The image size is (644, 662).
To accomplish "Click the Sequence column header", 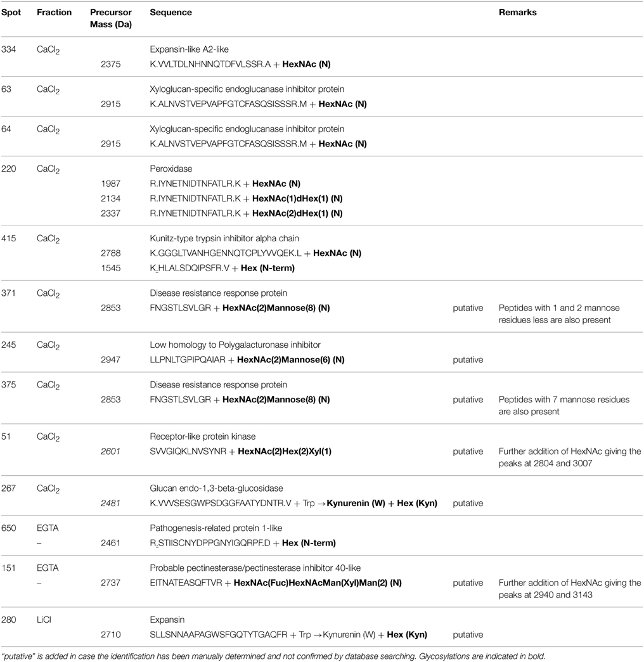I will coord(171,13).
